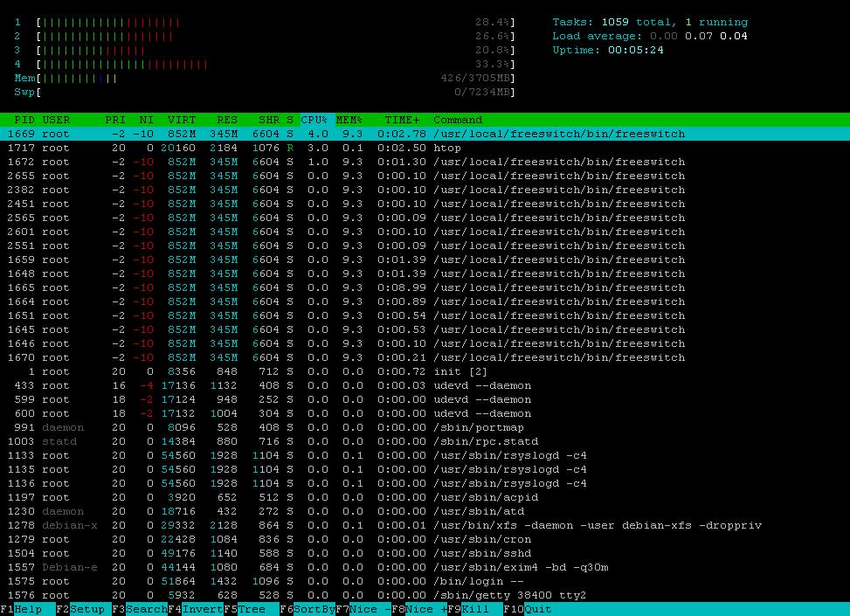
Task: Select rsyslogd row PID 1135
Action: 425,469
